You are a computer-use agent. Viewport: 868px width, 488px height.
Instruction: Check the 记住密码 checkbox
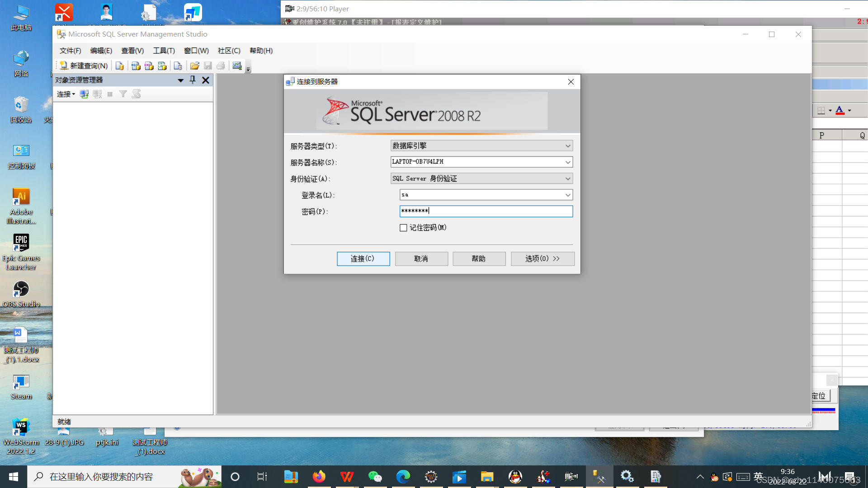[403, 228]
